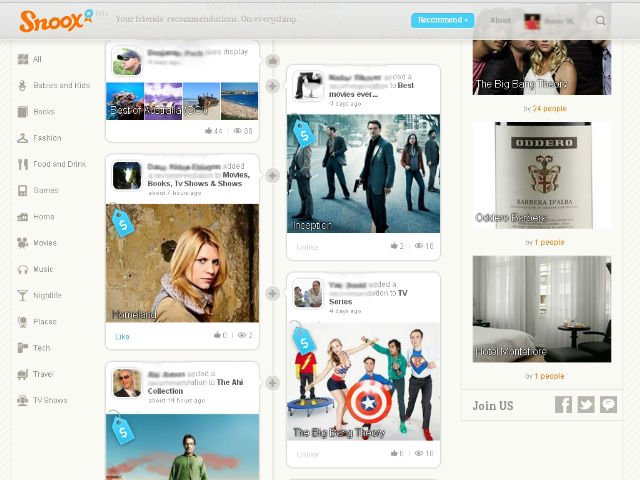Open the Twitter icon in Join US
Image resolution: width=640 pixels, height=480 pixels.
(586, 404)
